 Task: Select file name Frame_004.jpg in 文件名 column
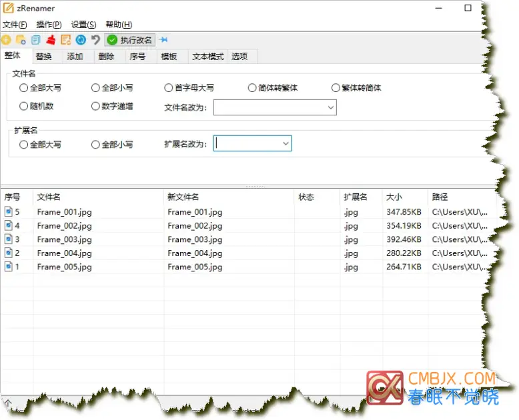[65, 253]
